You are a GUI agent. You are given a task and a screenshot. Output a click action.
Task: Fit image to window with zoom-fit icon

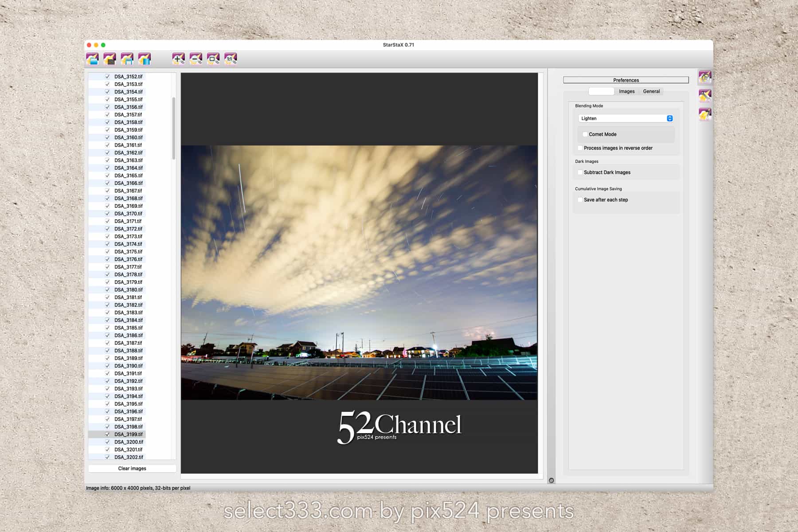pyautogui.click(x=213, y=59)
